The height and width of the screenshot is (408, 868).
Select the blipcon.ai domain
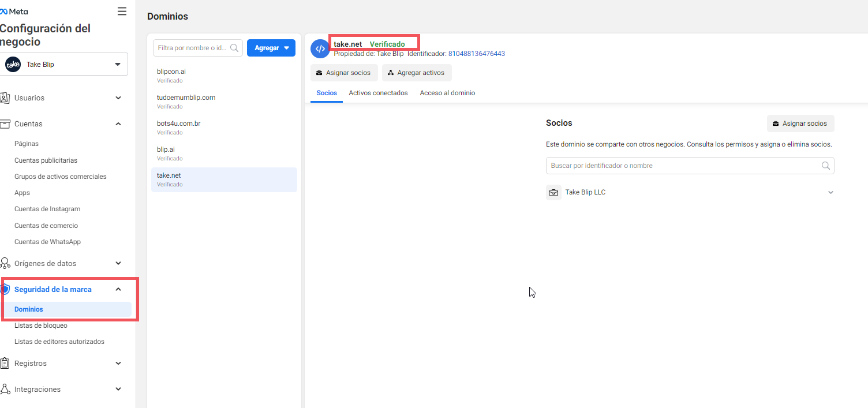tap(224, 76)
